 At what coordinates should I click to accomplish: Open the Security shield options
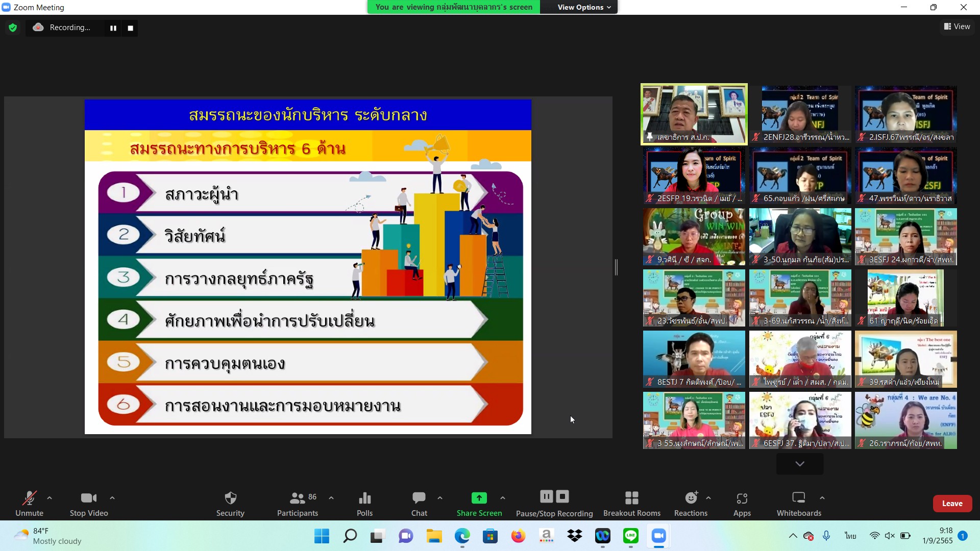(230, 503)
